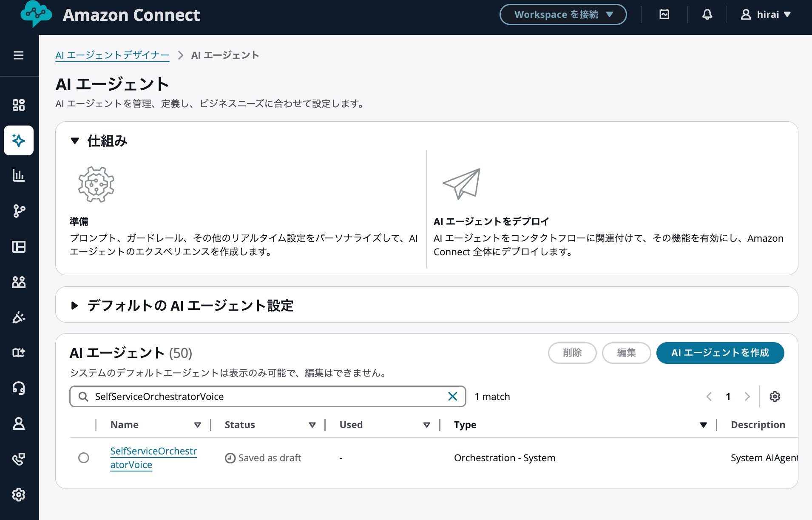Click the search magnifier icon
812x520 pixels.
tap(83, 397)
